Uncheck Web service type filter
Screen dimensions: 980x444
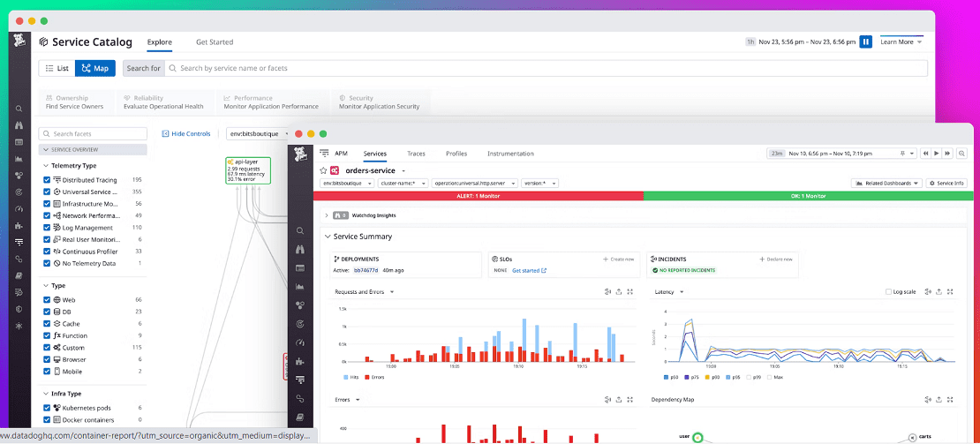pos(47,300)
